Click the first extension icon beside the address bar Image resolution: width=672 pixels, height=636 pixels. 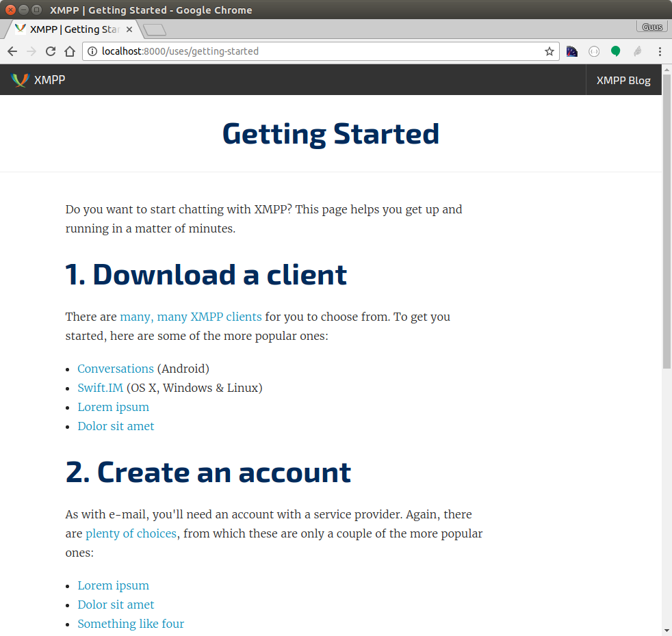[x=571, y=51]
